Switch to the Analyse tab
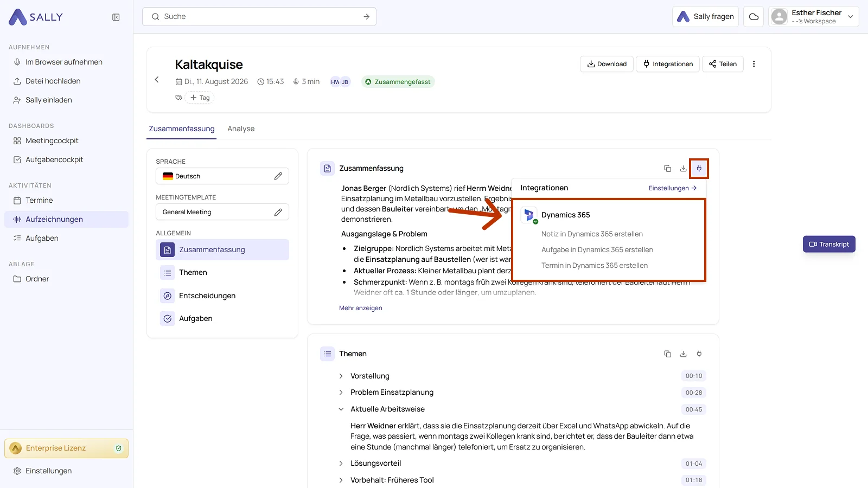Image resolution: width=868 pixels, height=488 pixels. [x=241, y=129]
